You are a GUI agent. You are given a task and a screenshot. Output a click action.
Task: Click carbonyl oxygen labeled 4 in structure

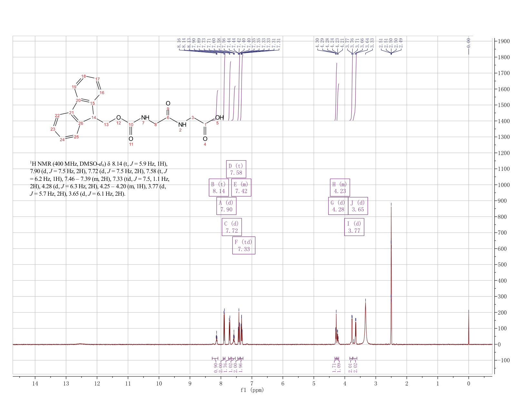[205, 139]
